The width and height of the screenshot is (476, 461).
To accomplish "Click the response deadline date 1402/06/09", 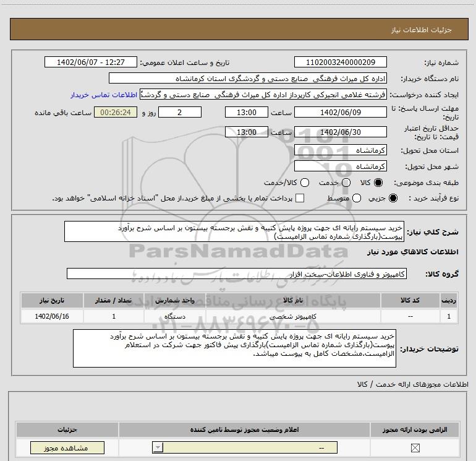I will click(340, 112).
